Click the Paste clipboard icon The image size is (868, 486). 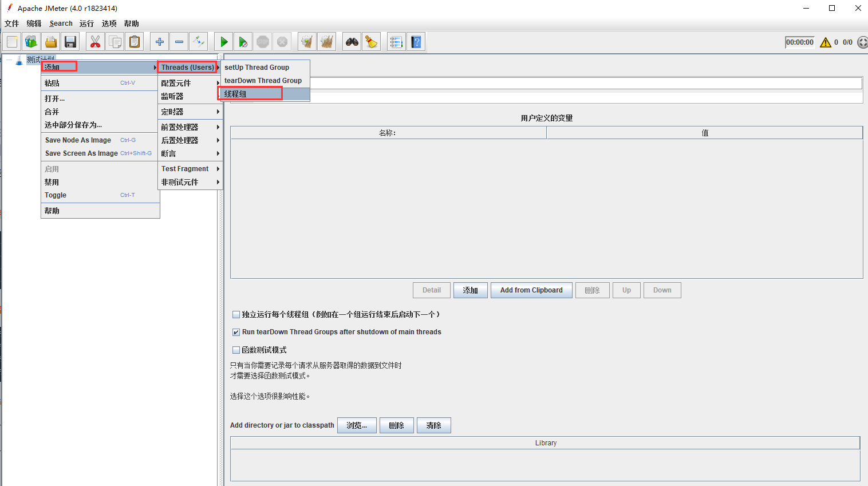click(135, 42)
